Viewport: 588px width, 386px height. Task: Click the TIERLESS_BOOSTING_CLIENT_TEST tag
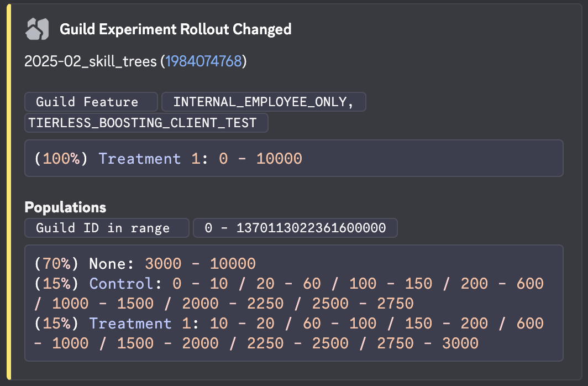pos(146,123)
